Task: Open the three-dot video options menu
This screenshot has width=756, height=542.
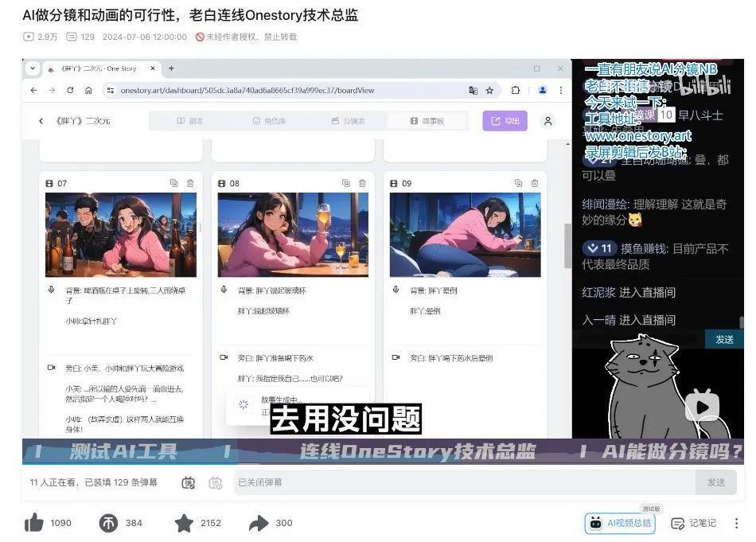Action: pos(736,523)
